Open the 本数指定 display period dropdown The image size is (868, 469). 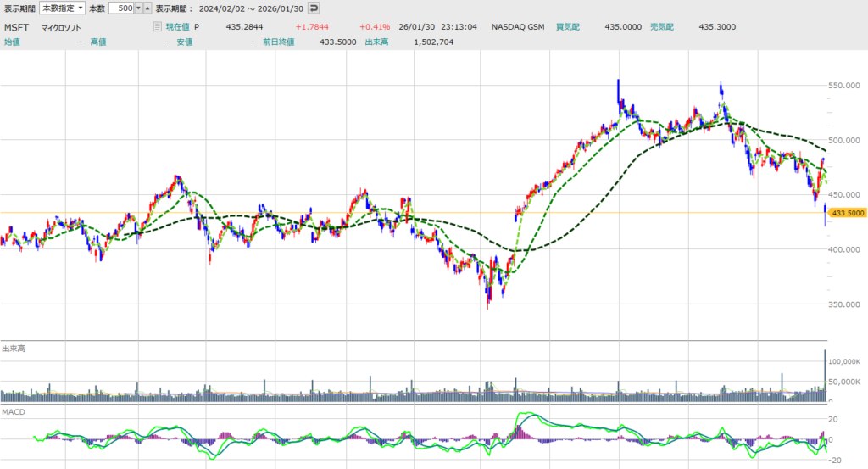[x=63, y=8]
